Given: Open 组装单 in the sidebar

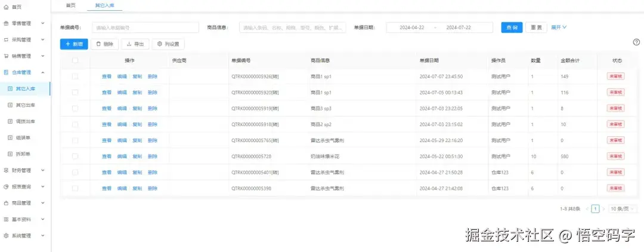Looking at the screenshot, I should pyautogui.click(x=23, y=138).
